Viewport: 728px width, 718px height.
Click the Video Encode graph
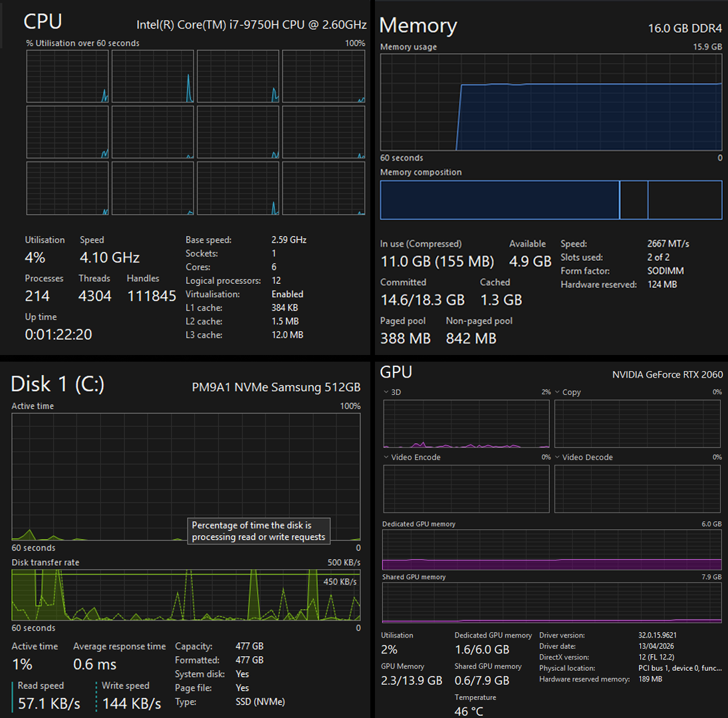point(466,489)
